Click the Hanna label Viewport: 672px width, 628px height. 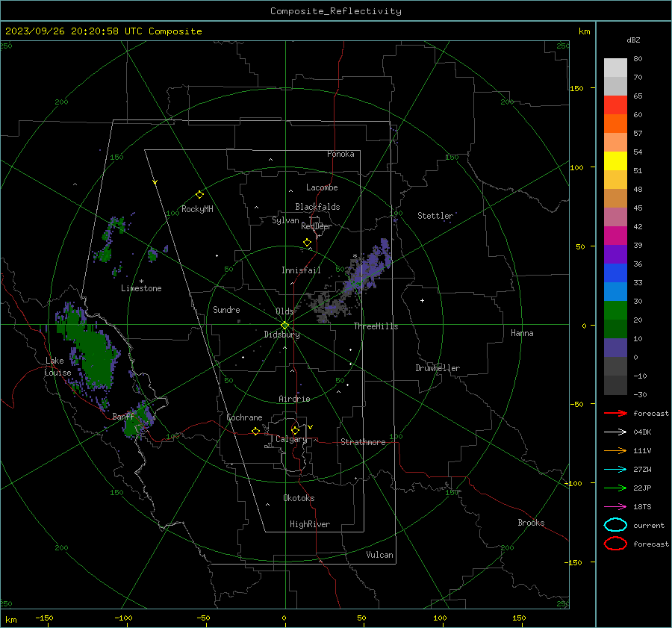(x=522, y=333)
